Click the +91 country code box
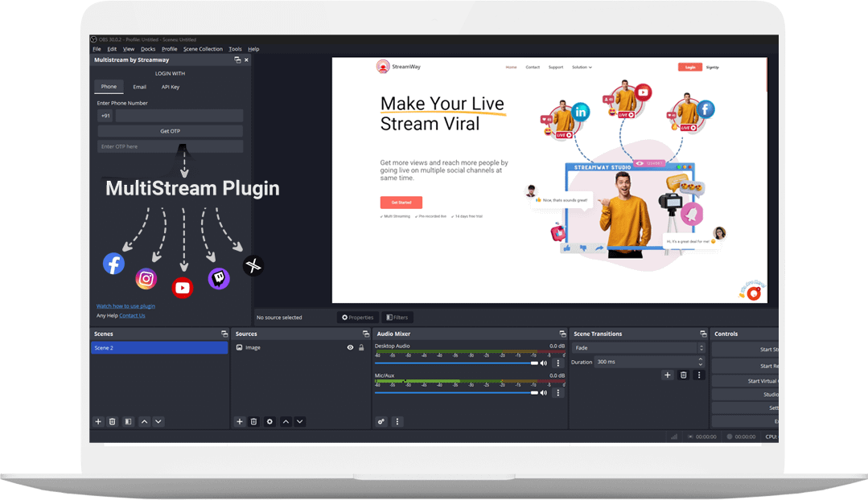 click(x=105, y=116)
